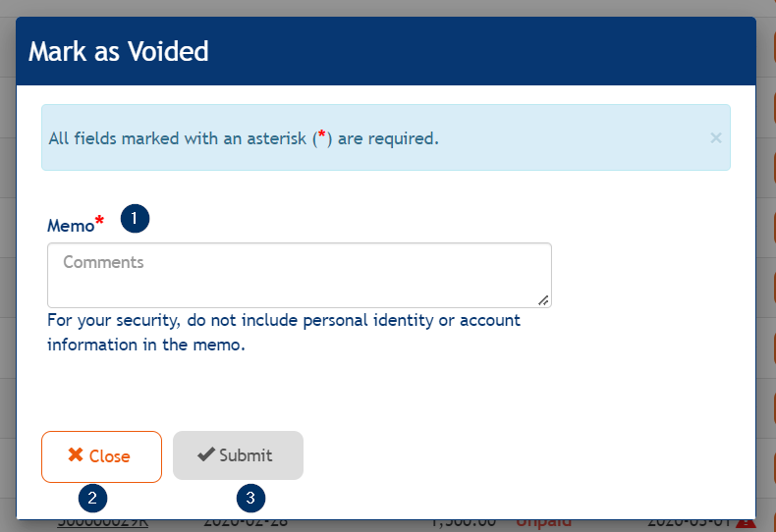Click into the Memo comments text area
Image resolution: width=776 pixels, height=532 pixels.
(299, 275)
